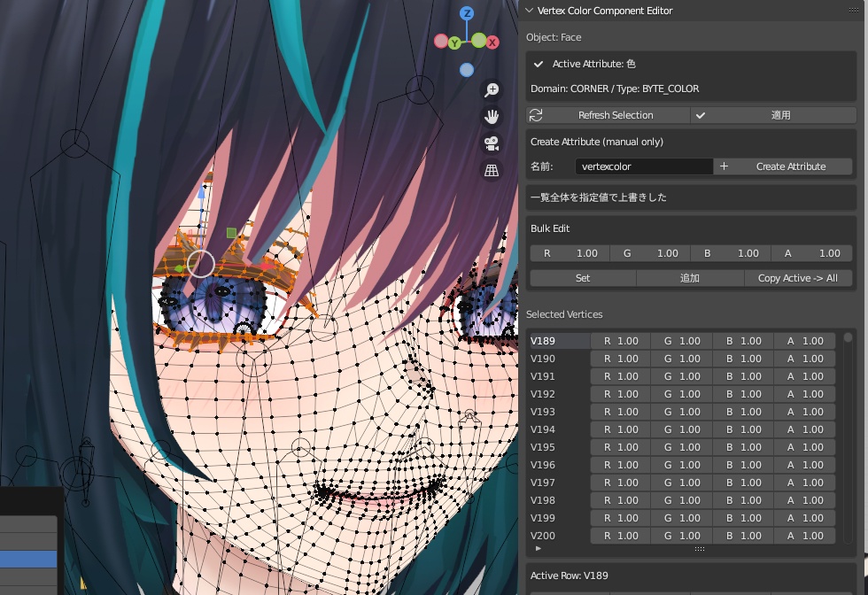This screenshot has height=595, width=868.
Task: Toggle the camera view icon
Action: [x=491, y=143]
